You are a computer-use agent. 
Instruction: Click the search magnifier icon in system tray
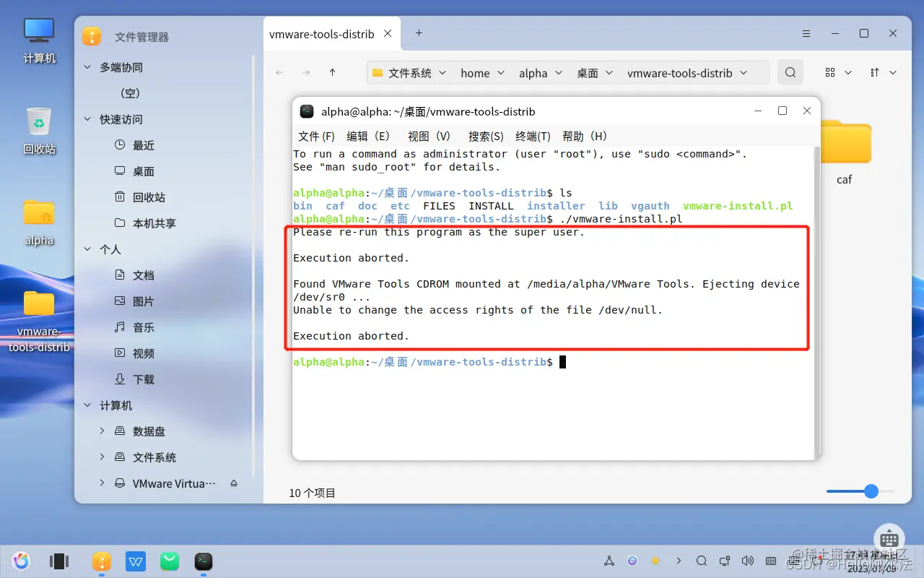pyautogui.click(x=701, y=561)
